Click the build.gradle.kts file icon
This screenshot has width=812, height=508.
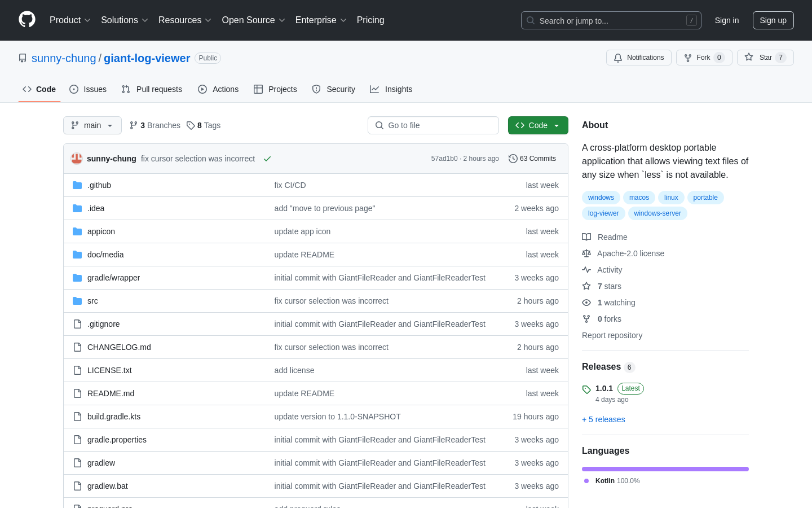click(x=77, y=417)
